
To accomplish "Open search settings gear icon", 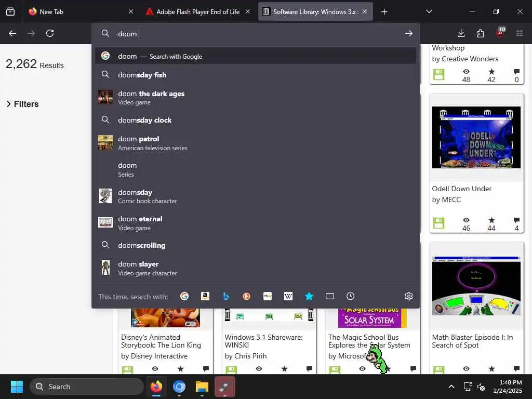I will pos(408,296).
